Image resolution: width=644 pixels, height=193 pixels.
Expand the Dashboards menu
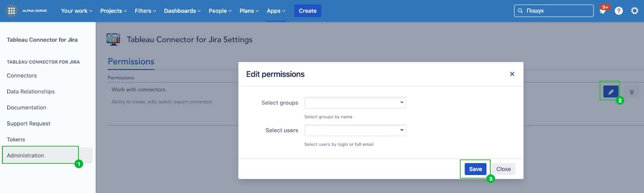point(182,11)
